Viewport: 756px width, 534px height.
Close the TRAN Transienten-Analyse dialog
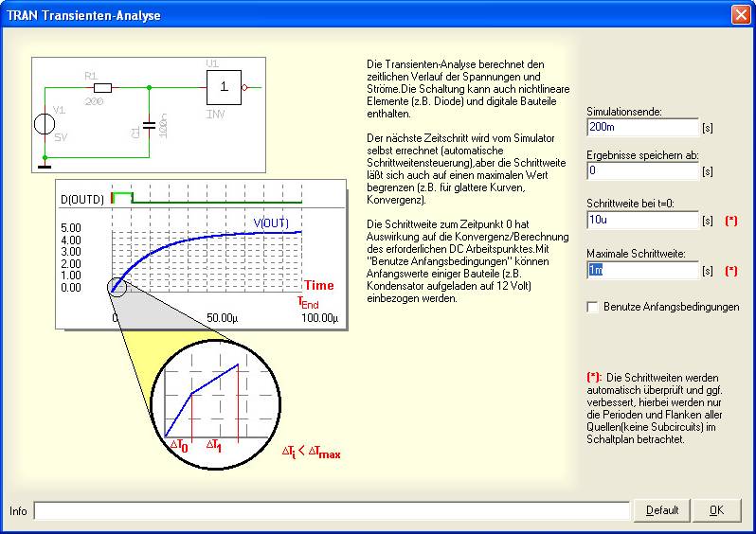pyautogui.click(x=740, y=15)
